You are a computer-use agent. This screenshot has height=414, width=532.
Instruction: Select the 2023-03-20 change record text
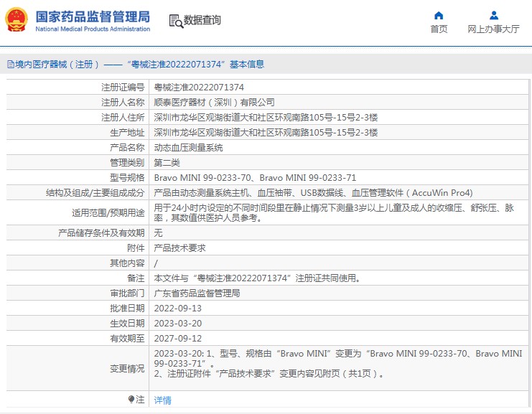pos(338,358)
